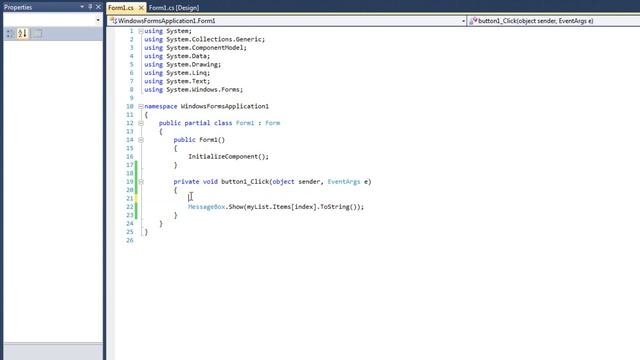The width and height of the screenshot is (640, 360).
Task: Click line number 26 in the gutter
Action: click(130, 240)
